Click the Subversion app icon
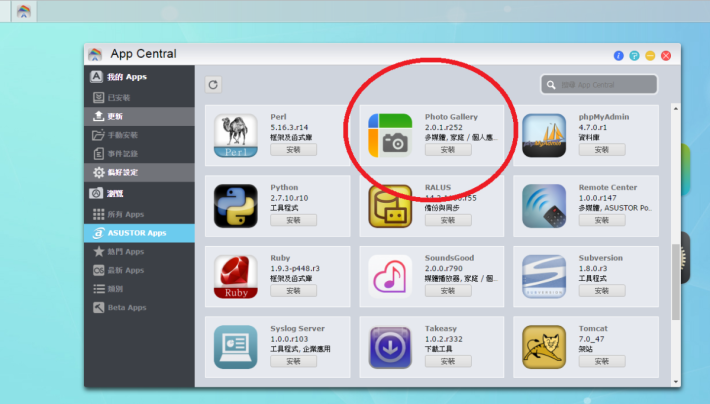Screen dimensions: 710x404 [544, 277]
